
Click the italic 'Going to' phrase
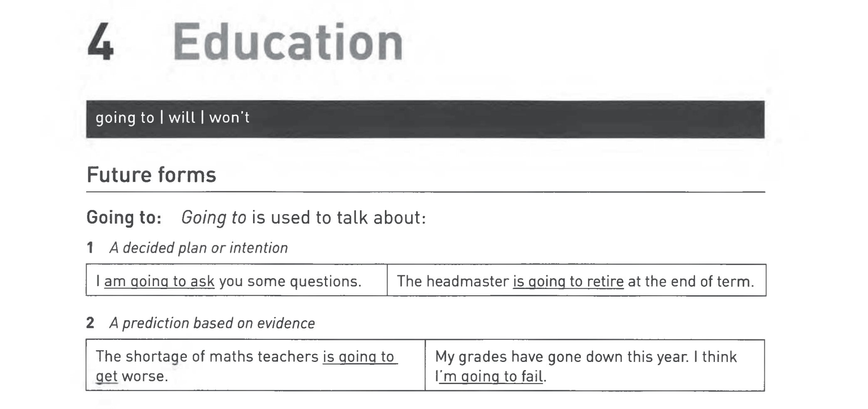[213, 218]
